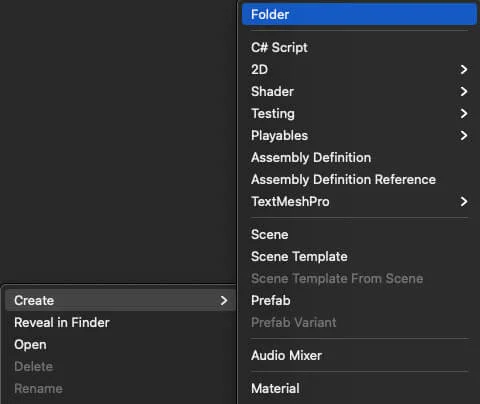
Task: Expand the 2D submenu arrow
Action: point(464,69)
